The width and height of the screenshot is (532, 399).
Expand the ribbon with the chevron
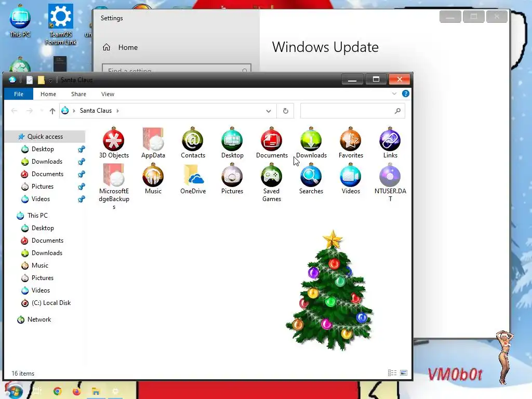point(394,94)
